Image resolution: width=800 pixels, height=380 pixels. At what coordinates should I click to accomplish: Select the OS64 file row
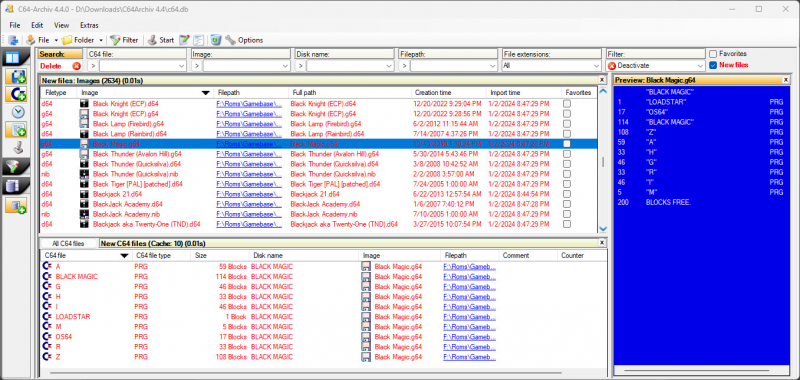click(323, 337)
